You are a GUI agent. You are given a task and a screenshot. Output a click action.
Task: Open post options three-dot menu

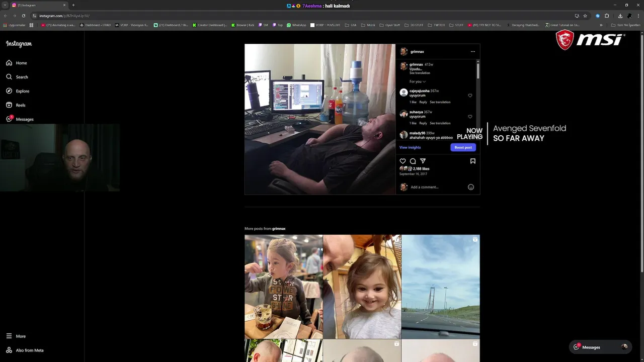pos(472,51)
